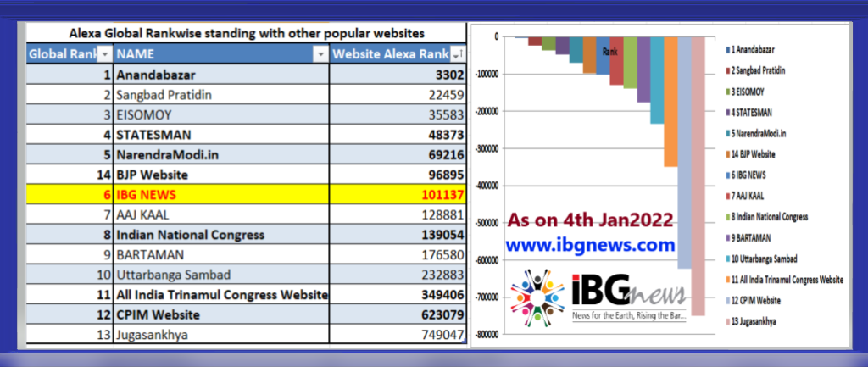Select the Indian National Congress name cell
The width and height of the screenshot is (868, 367).
(221, 234)
